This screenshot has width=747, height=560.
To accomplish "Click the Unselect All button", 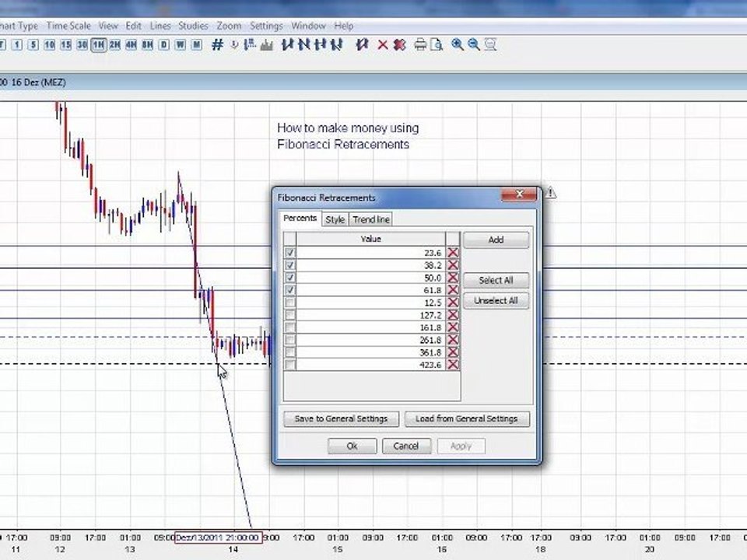I will (496, 301).
